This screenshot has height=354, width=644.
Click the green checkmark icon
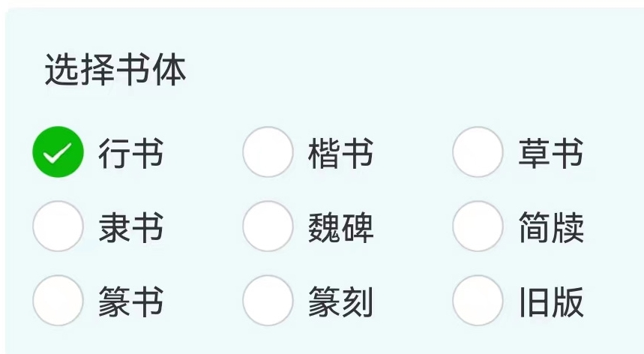point(58,152)
